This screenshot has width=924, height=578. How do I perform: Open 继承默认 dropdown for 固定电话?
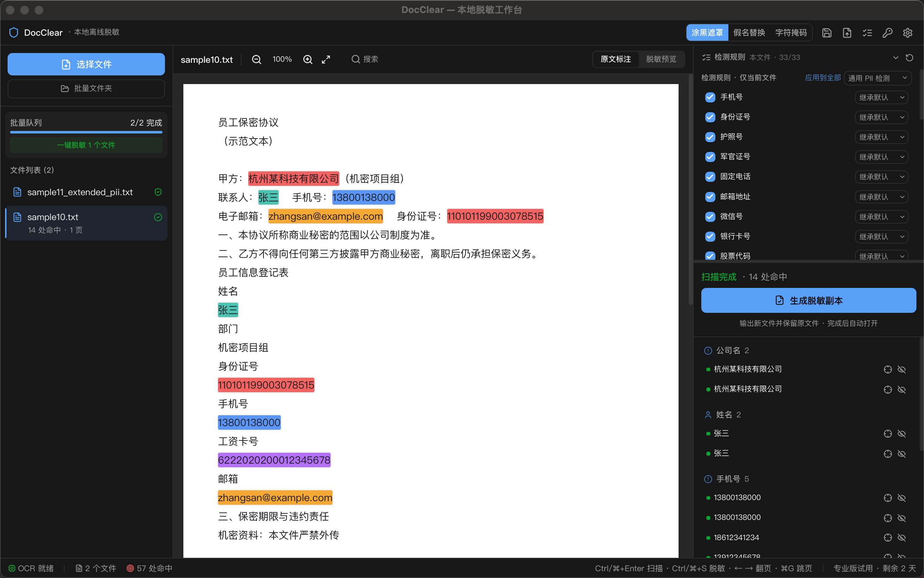(x=881, y=177)
